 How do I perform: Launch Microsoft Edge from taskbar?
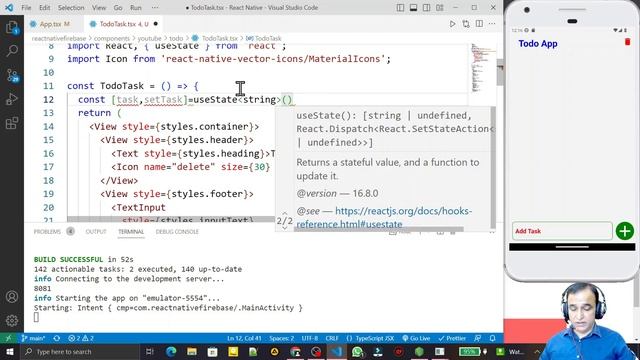tap(171, 351)
